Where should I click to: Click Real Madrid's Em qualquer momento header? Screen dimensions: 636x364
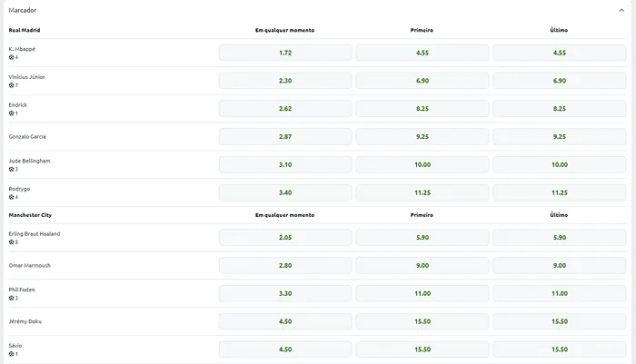tap(284, 30)
